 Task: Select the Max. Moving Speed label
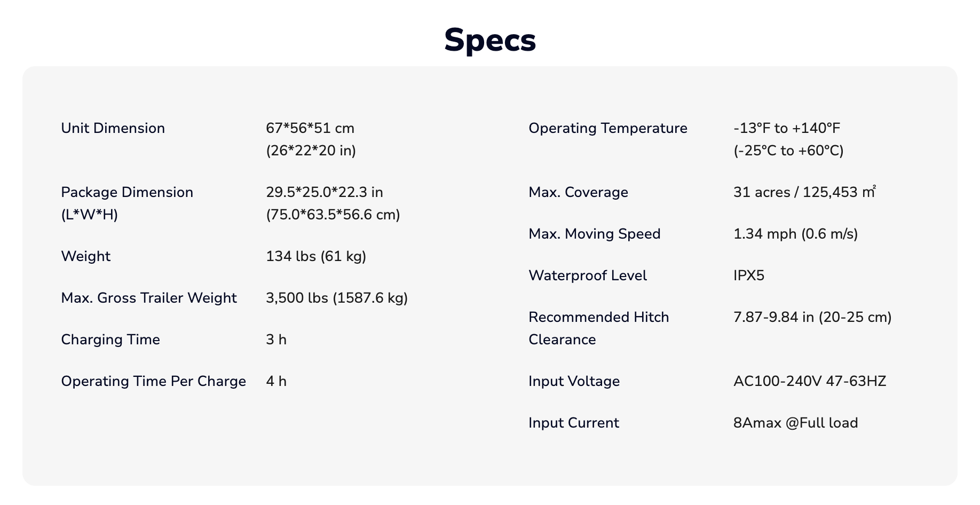pos(594,234)
